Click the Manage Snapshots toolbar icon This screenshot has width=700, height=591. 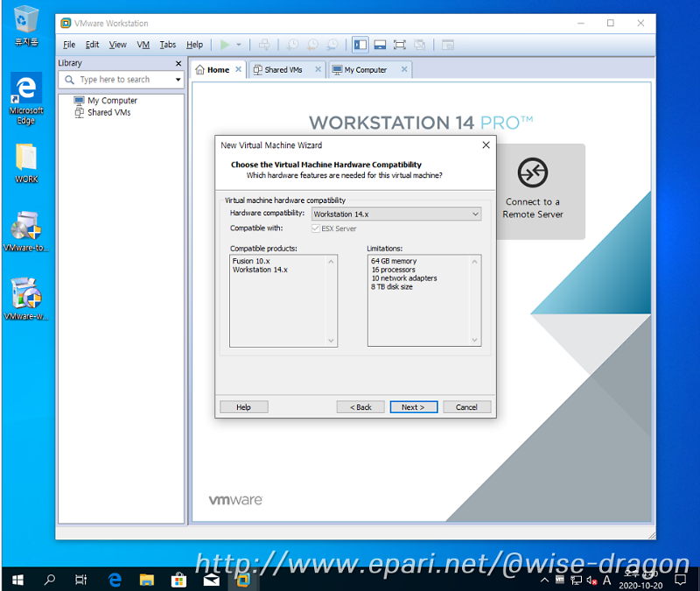click(x=332, y=45)
